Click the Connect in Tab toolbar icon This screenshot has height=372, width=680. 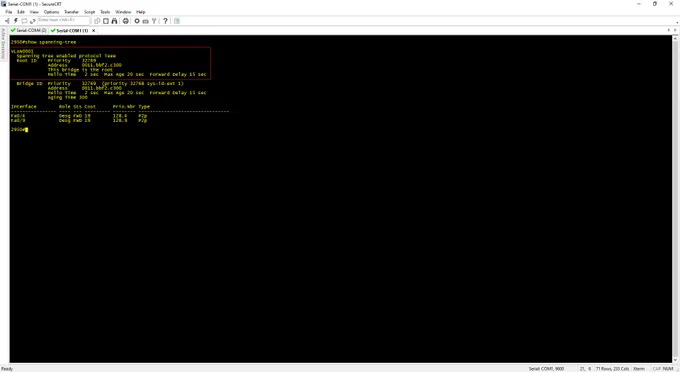pos(24,21)
